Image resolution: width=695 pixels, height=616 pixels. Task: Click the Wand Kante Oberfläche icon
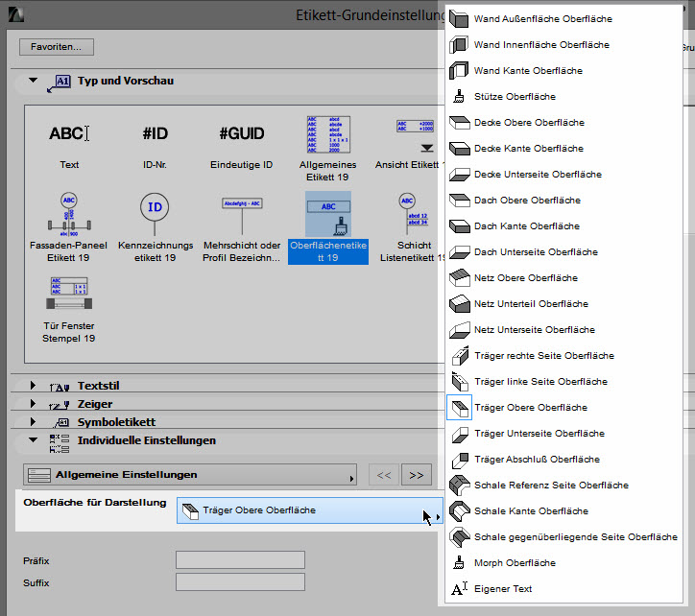[x=459, y=71]
